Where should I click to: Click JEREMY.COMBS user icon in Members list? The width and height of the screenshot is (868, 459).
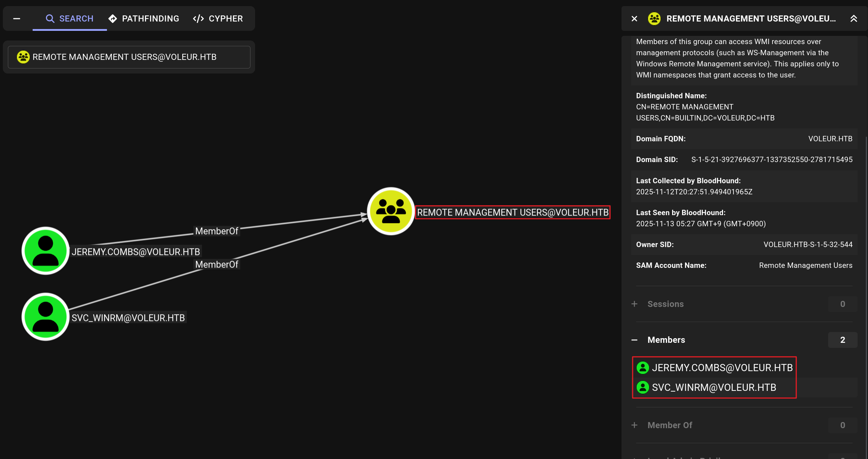(643, 368)
